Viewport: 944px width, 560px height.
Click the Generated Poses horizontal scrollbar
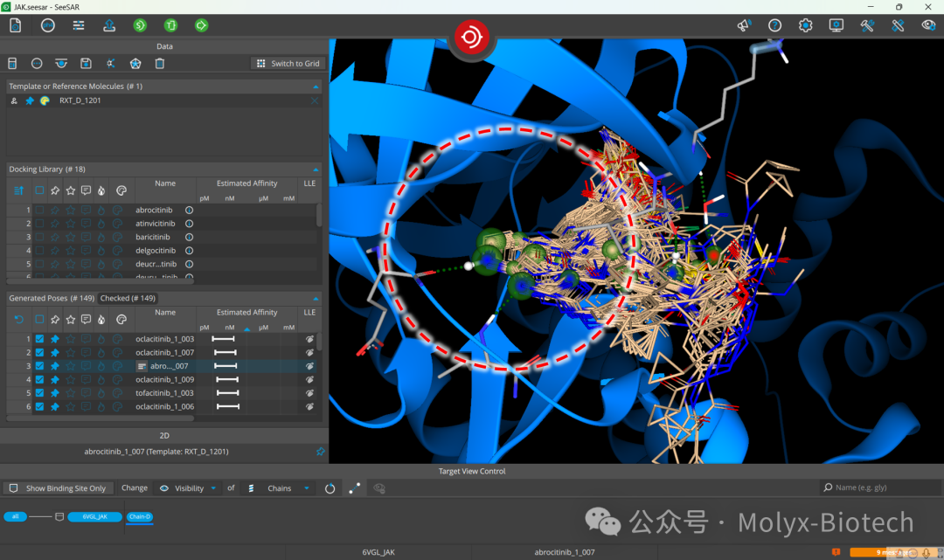[100, 418]
